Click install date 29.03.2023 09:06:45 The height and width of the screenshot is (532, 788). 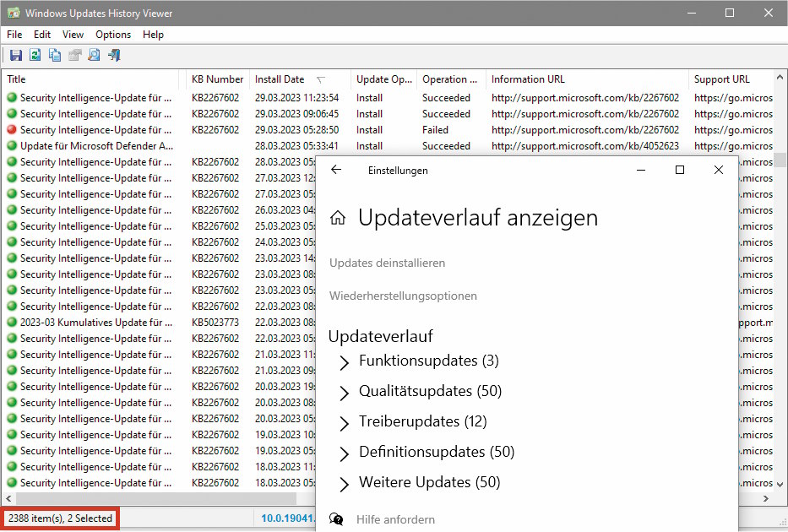point(296,113)
